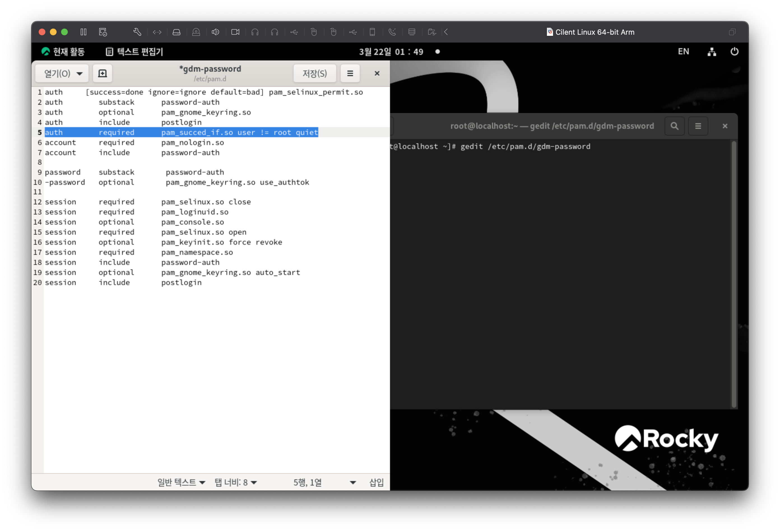
Task: Click the hard disk device icon
Action: tap(177, 32)
